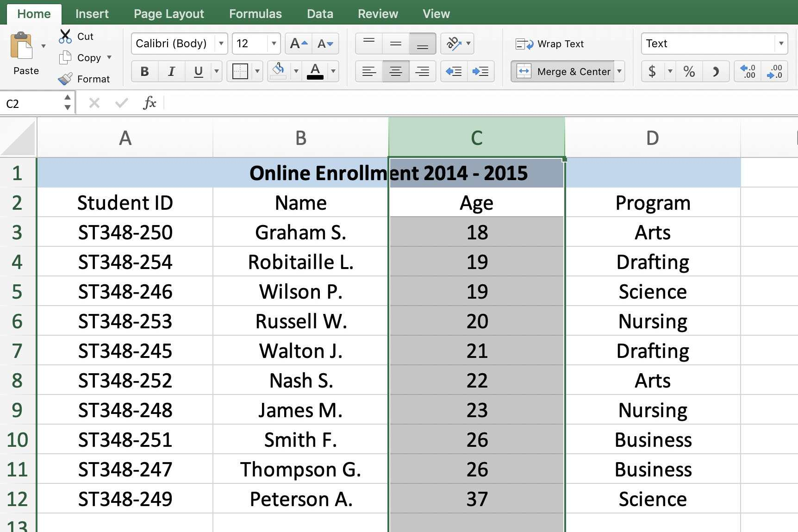The width and height of the screenshot is (798, 532).
Task: Expand text orientation options arrow
Action: (468, 44)
